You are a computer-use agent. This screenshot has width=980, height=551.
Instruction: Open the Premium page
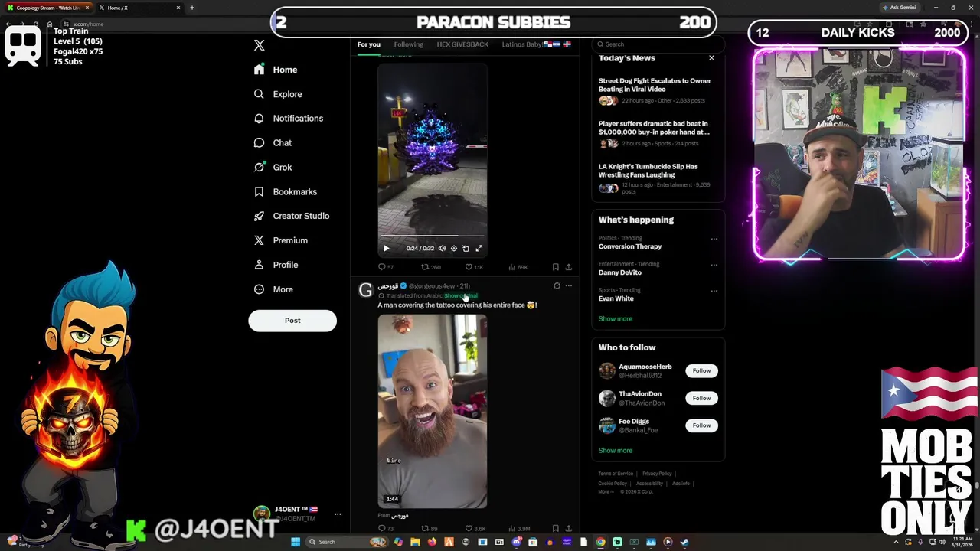[280, 240]
